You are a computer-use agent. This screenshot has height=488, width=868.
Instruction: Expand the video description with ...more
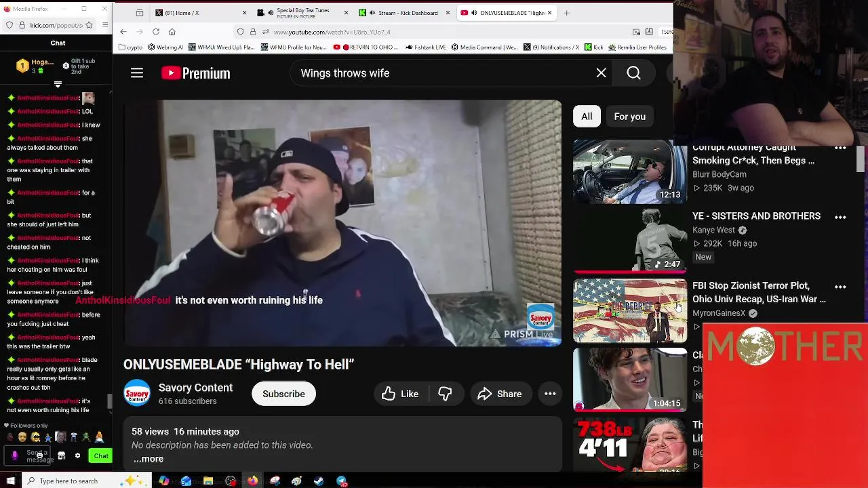[149, 459]
